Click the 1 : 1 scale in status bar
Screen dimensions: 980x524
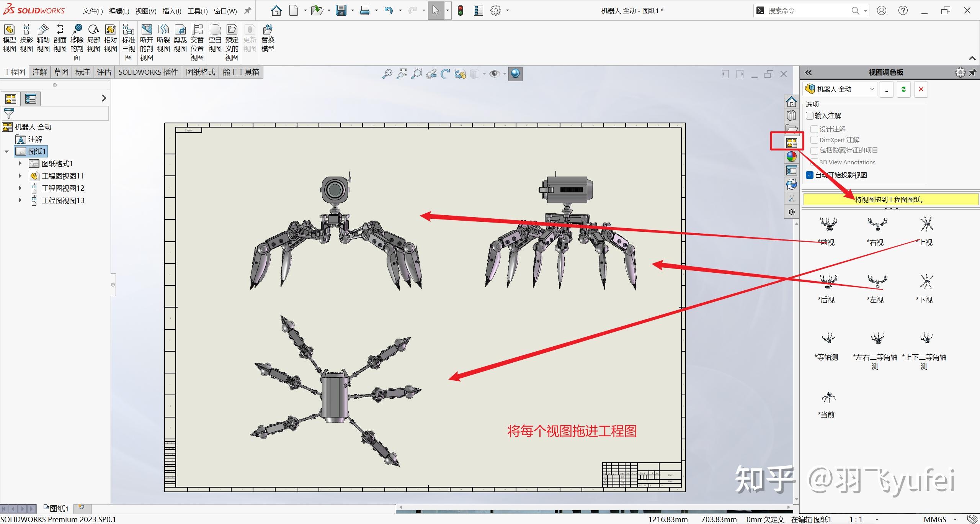coord(856,519)
